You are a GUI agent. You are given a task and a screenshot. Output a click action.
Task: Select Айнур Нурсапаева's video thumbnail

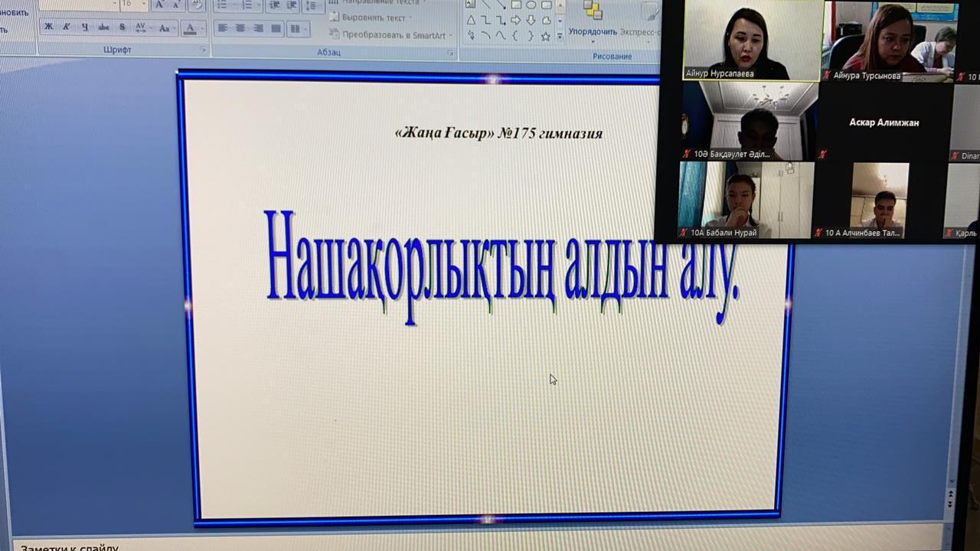751,40
